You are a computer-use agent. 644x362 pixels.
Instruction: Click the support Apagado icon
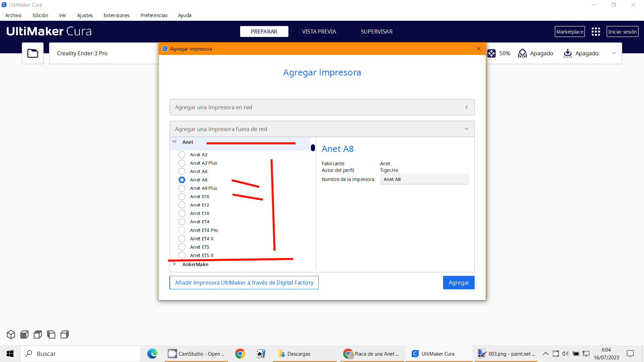[522, 53]
